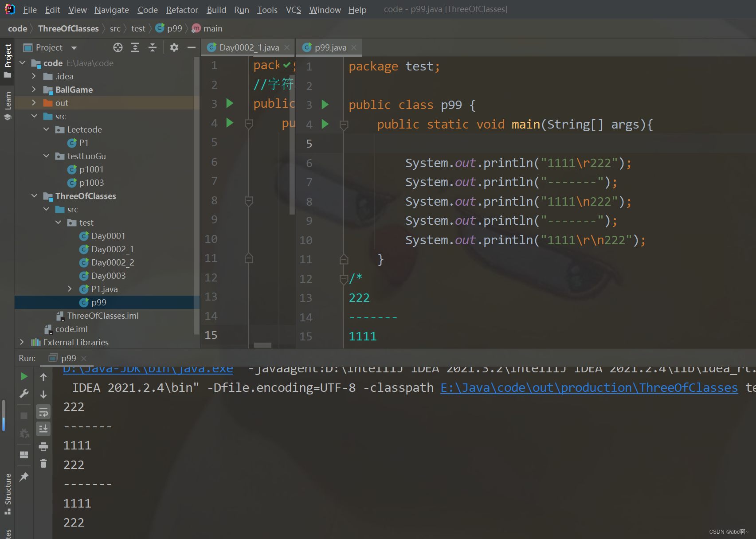Viewport: 756px width, 539px height.
Task: Run class from Day0002_1 gutter line 3
Action: point(230,103)
